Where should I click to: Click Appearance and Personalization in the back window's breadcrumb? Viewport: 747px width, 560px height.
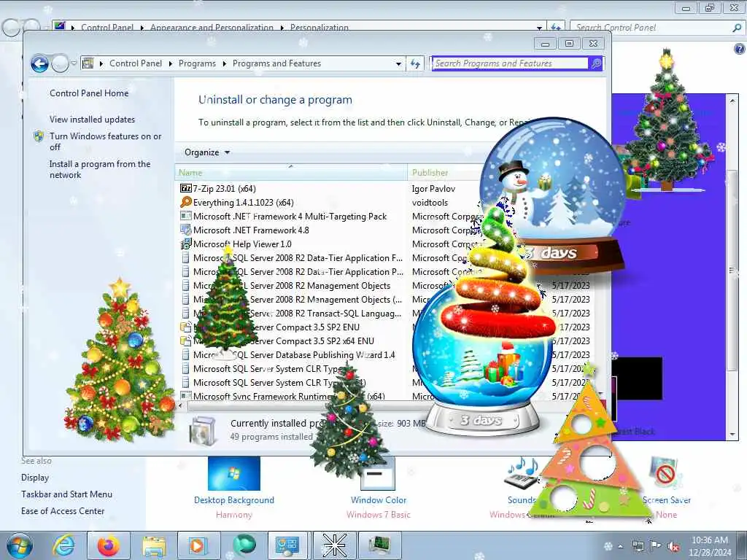(x=212, y=27)
